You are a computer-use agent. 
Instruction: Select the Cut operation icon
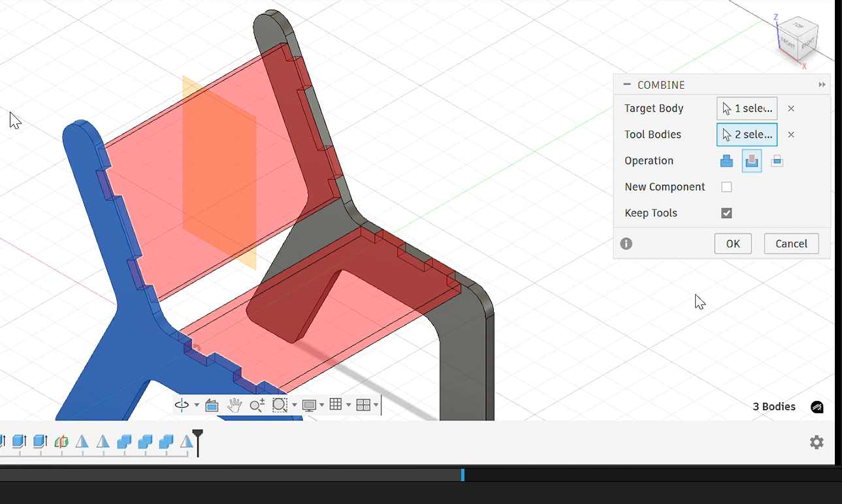coord(752,161)
